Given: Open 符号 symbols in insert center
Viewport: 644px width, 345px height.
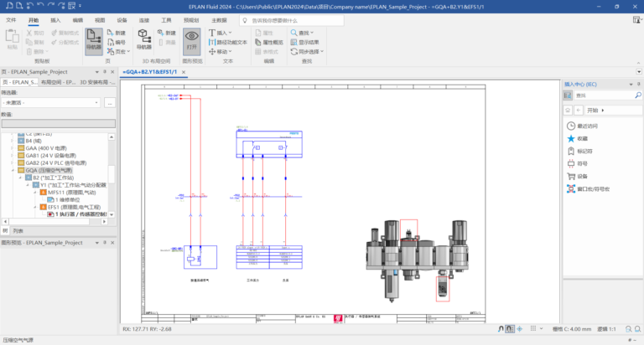Looking at the screenshot, I should click(578, 163).
